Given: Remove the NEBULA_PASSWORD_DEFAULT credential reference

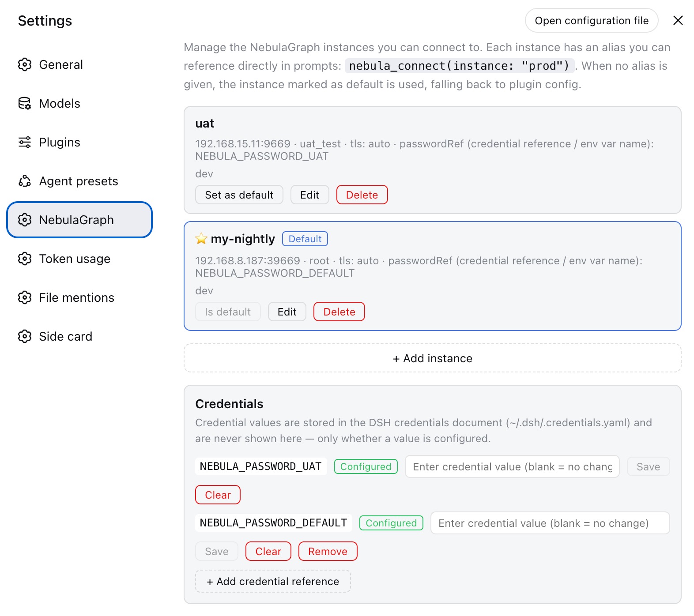Looking at the screenshot, I should [328, 551].
